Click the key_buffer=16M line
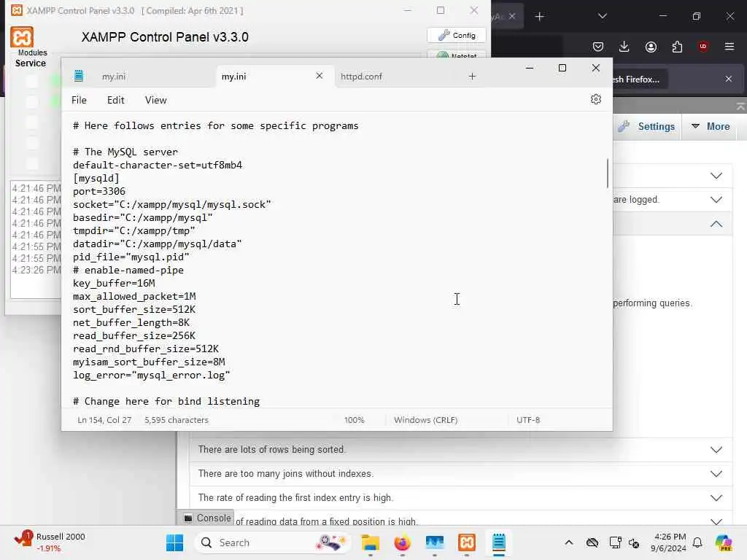The image size is (747, 560). pyautogui.click(x=114, y=284)
